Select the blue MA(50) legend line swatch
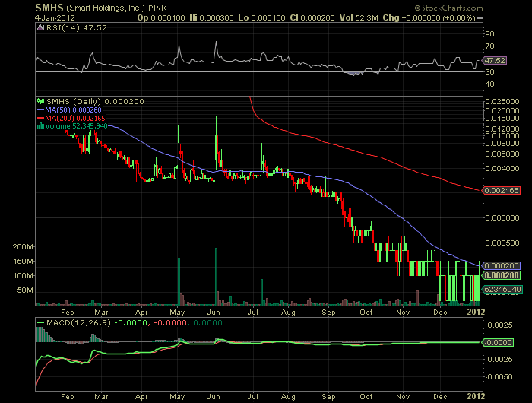 [x=41, y=110]
